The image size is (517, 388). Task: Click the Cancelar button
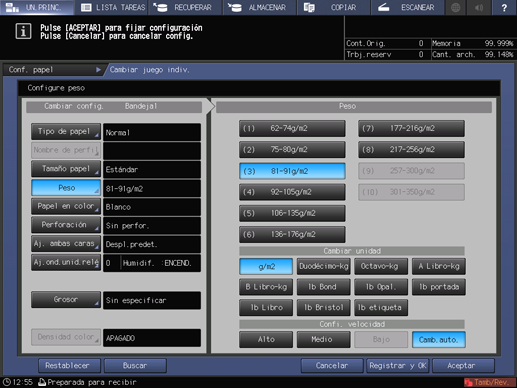(332, 366)
